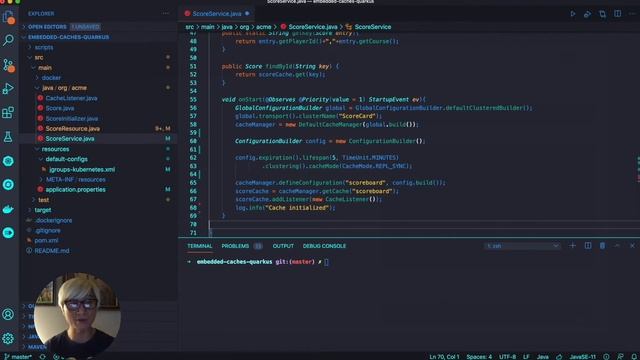This screenshot has height=360, width=640.
Task: Open the Docker whale icon view
Action: point(8,209)
